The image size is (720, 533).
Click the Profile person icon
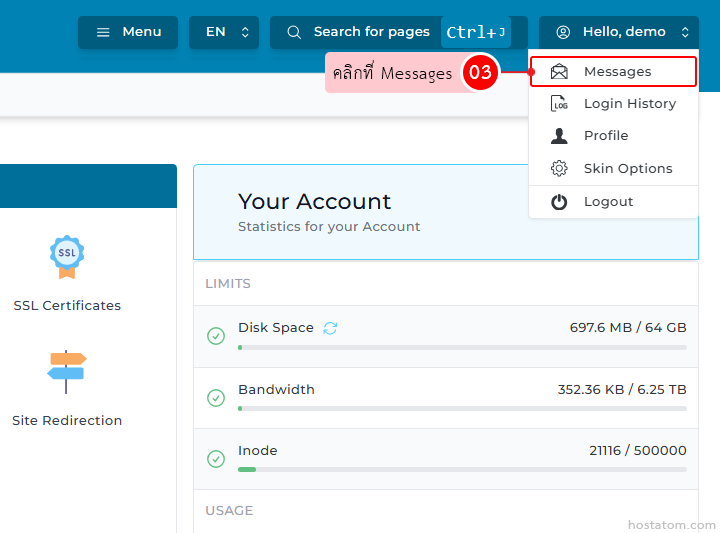pyautogui.click(x=559, y=136)
